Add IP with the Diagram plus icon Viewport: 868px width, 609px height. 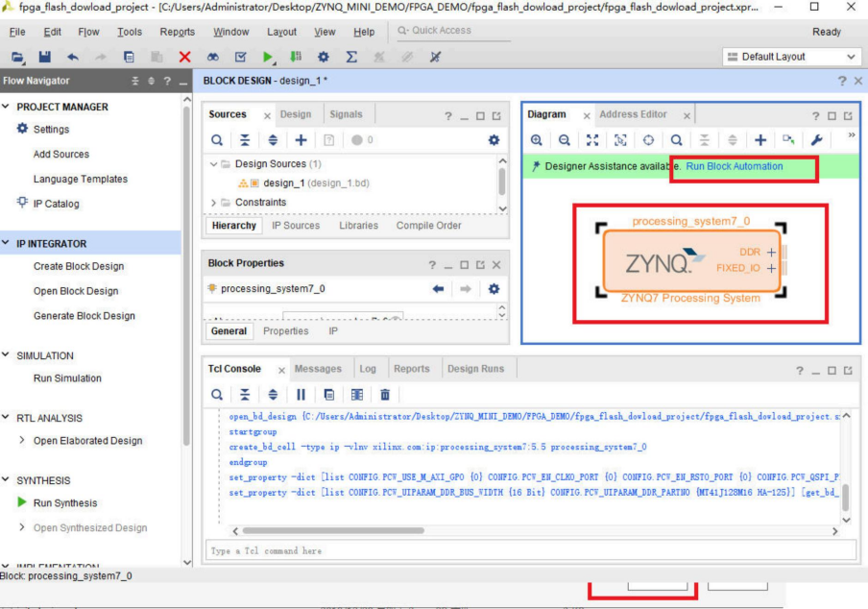(760, 140)
